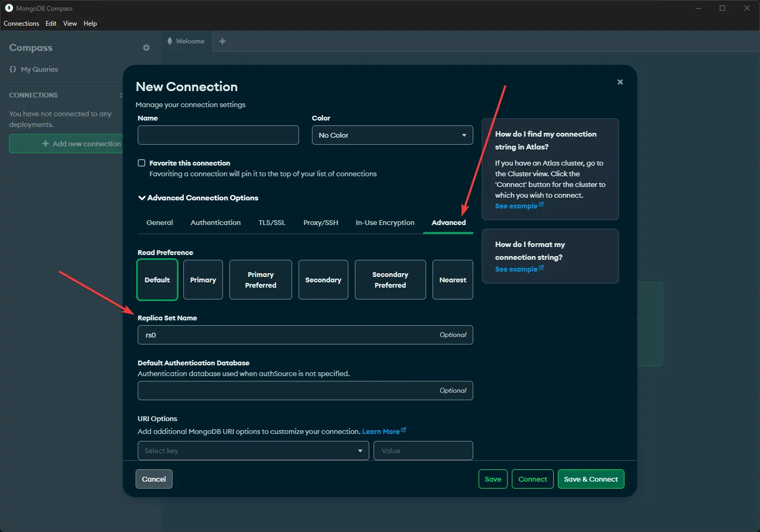This screenshot has height=532, width=760.
Task: Select the Primary Preferred read preference
Action: [x=260, y=280]
